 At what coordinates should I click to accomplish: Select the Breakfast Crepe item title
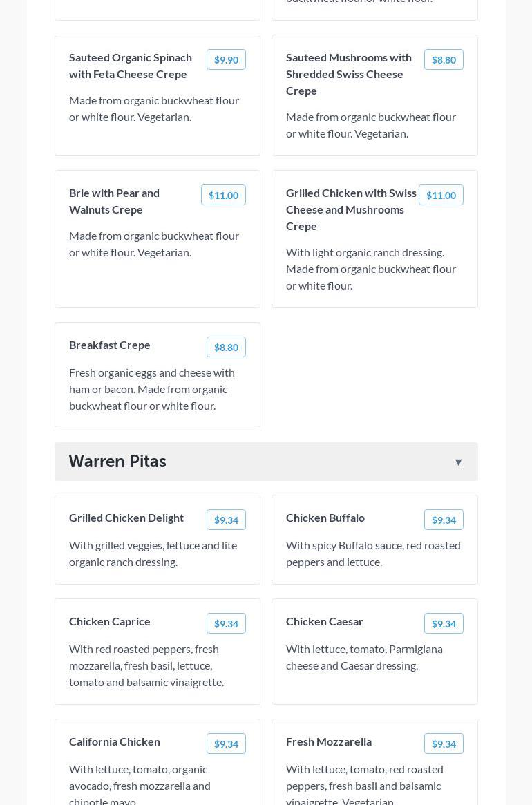(110, 345)
